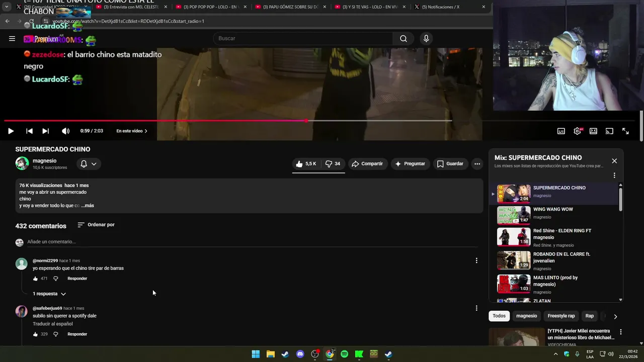Open the Mix playlist options menu
The image size is (644, 362).
click(614, 175)
